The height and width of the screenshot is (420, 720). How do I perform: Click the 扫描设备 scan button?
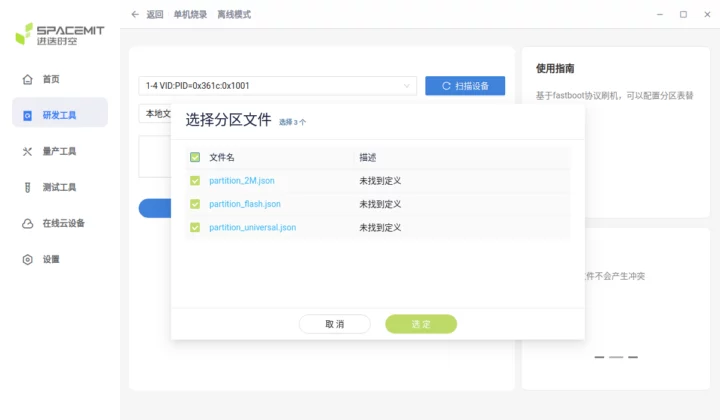pos(465,86)
